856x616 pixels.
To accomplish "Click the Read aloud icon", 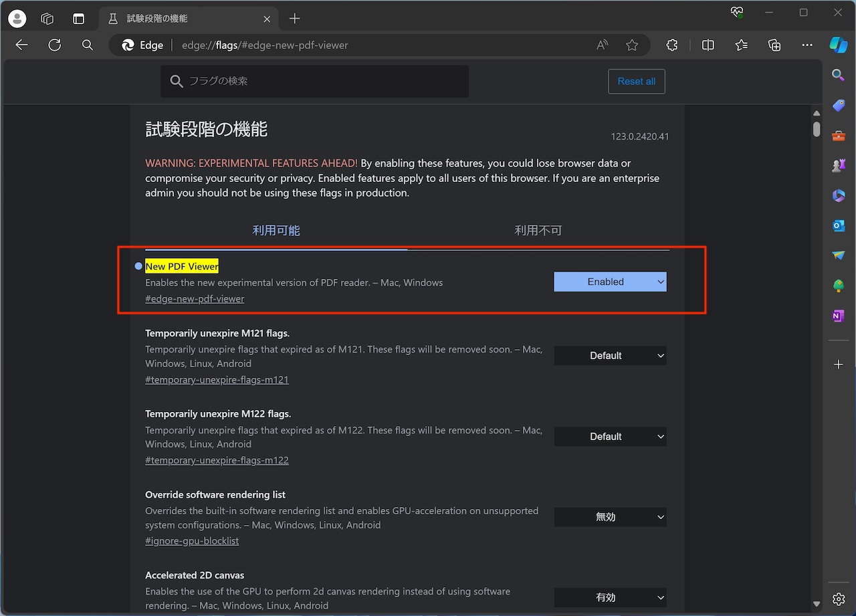I will pyautogui.click(x=602, y=45).
